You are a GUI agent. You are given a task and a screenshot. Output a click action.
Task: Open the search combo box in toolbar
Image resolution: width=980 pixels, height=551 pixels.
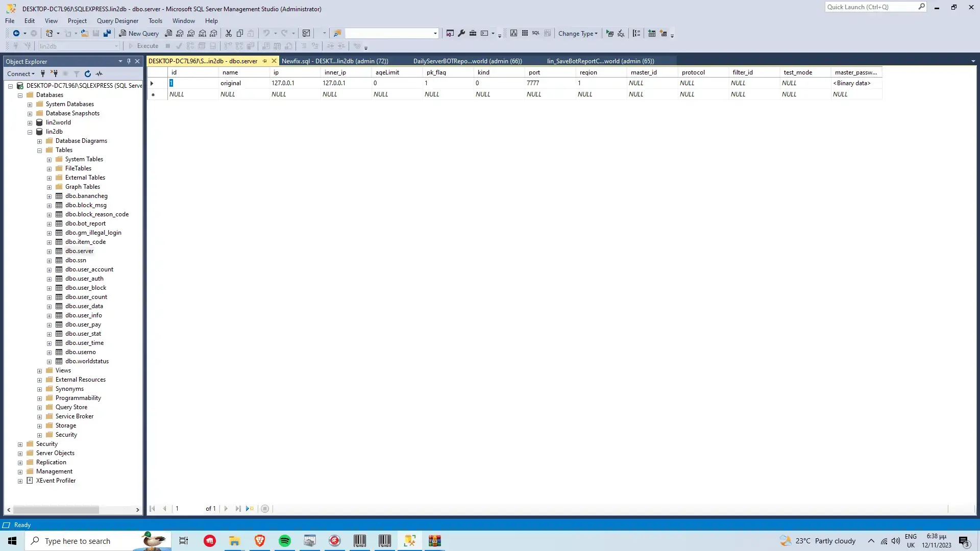[392, 33]
